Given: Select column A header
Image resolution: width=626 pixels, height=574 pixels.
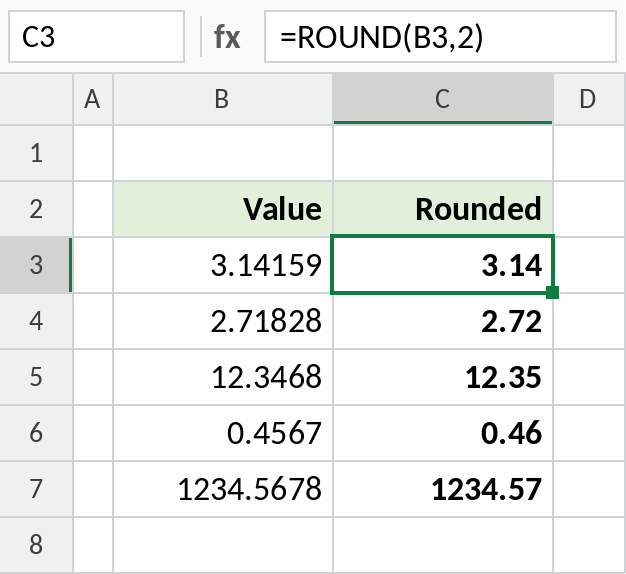Looking at the screenshot, I should click(x=93, y=99).
